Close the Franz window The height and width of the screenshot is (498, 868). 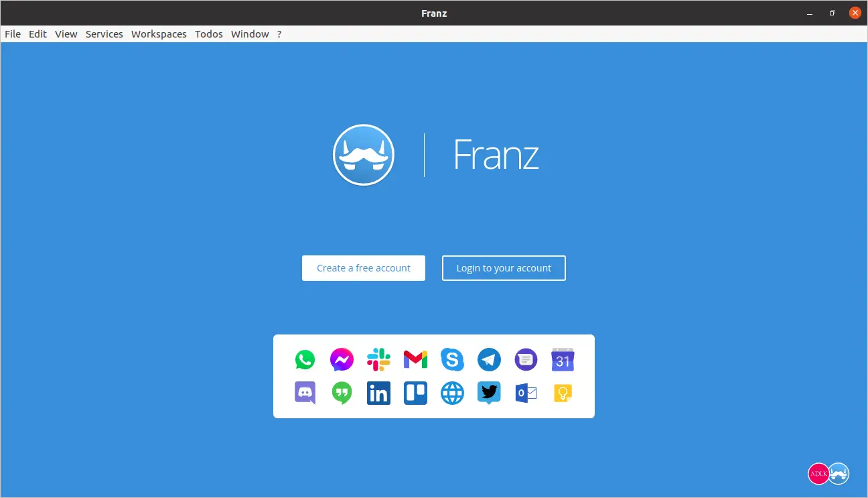point(855,13)
